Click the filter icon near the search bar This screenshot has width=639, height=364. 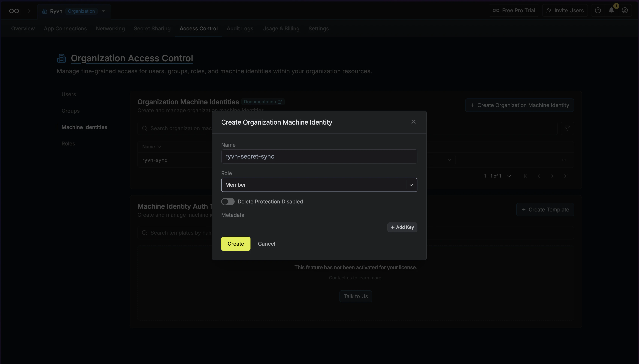pos(567,128)
